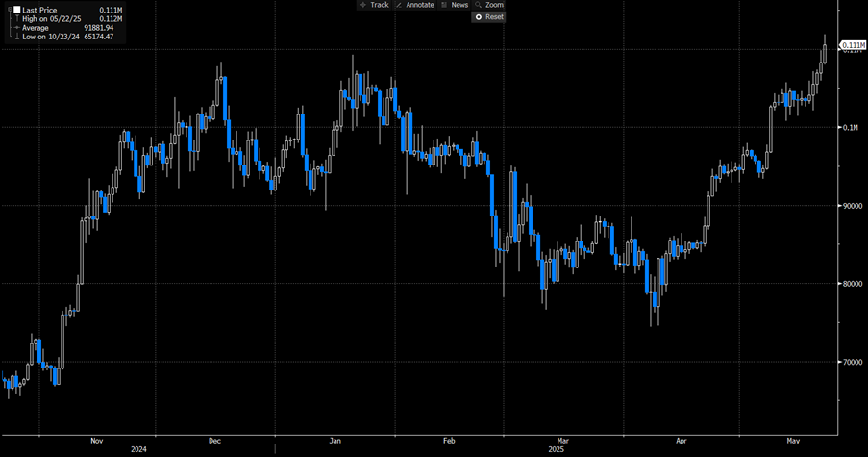Click the Annotate pencil icon
The width and height of the screenshot is (868, 457).
pyautogui.click(x=399, y=5)
